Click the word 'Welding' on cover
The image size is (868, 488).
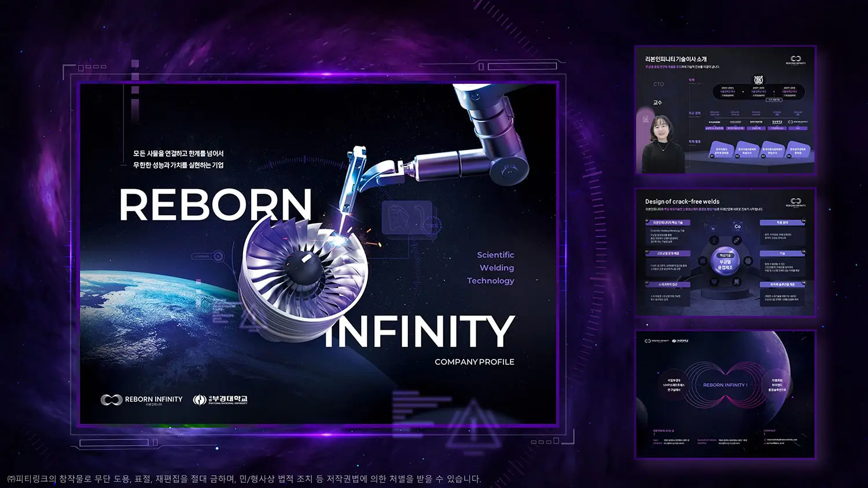(x=496, y=268)
